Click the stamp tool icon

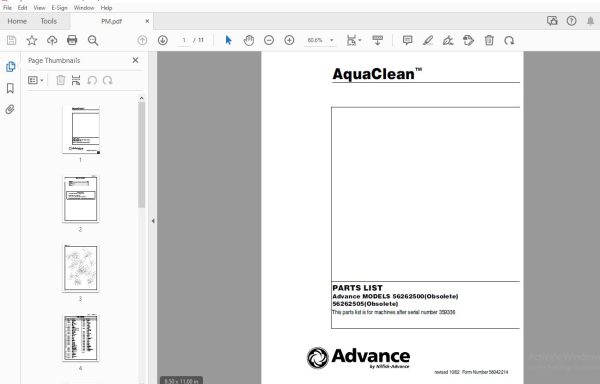[x=468, y=40]
